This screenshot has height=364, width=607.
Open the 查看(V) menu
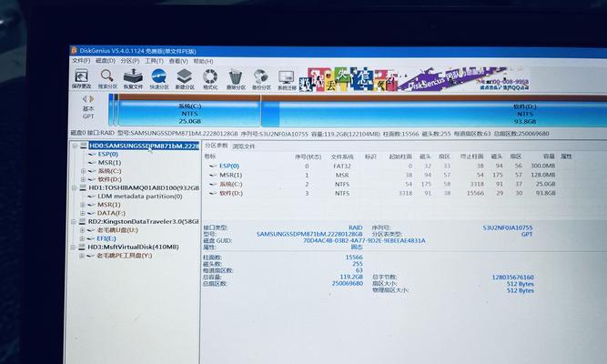178,61
